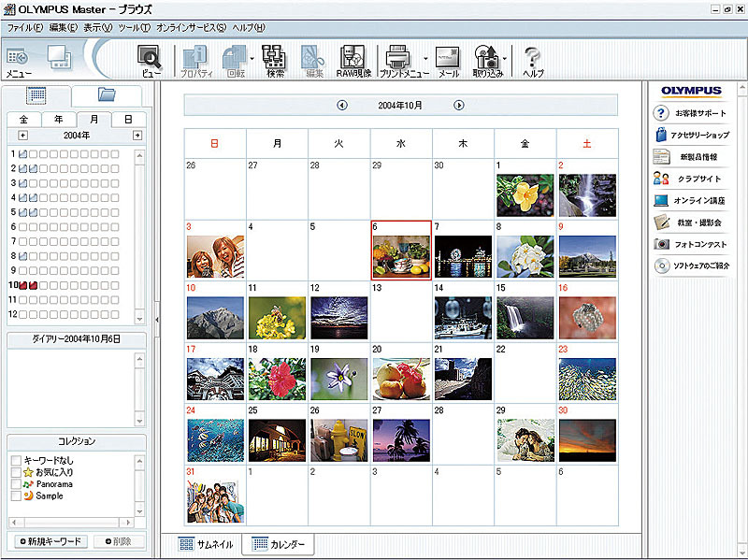Click the diary text area

(x=72, y=388)
